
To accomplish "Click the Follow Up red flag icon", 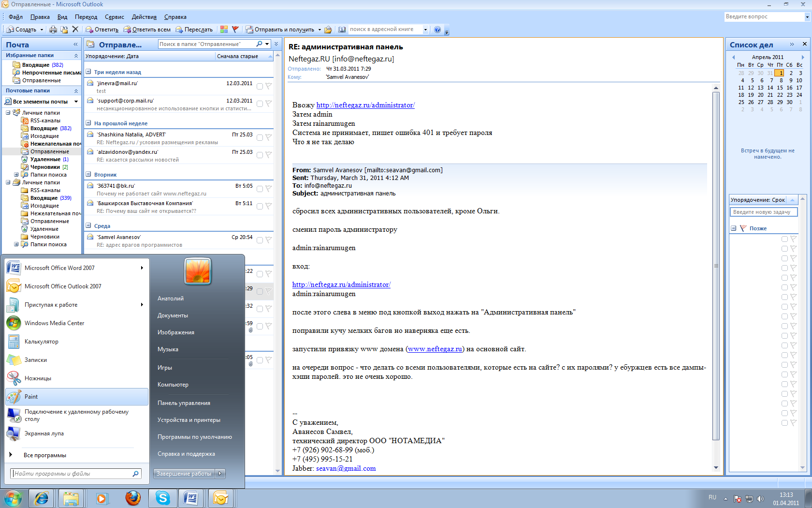I will click(x=235, y=30).
